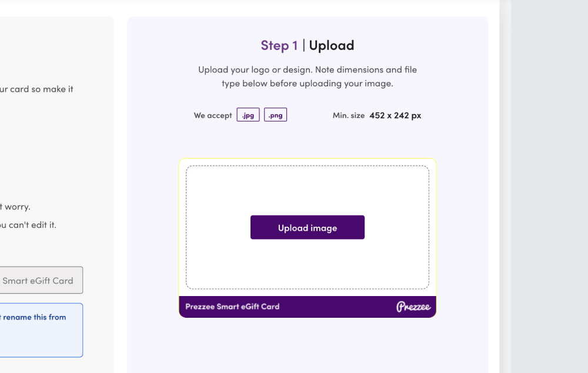Click the Prezzee logo on the card banner
Screen dimensions: 588x373
coord(414,306)
